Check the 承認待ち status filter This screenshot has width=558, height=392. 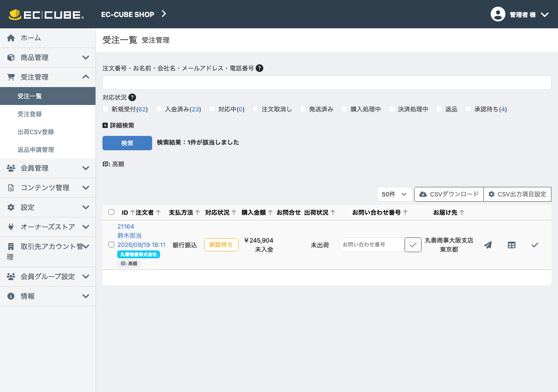468,109
